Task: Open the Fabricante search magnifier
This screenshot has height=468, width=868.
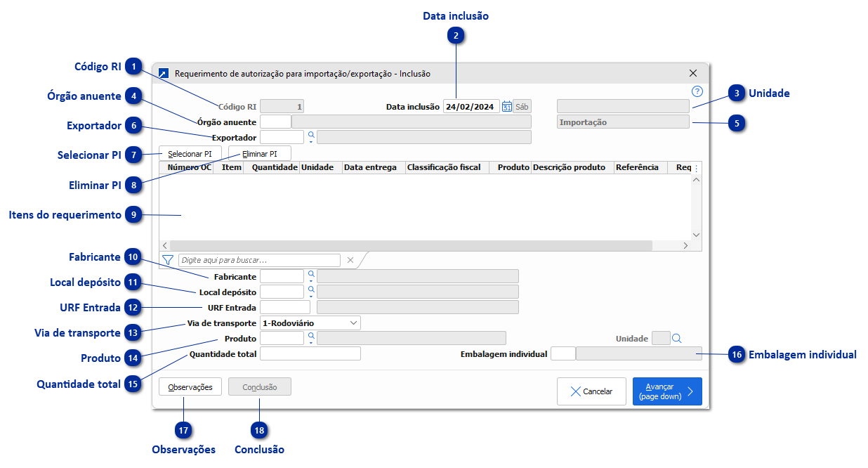Action: coord(310,275)
